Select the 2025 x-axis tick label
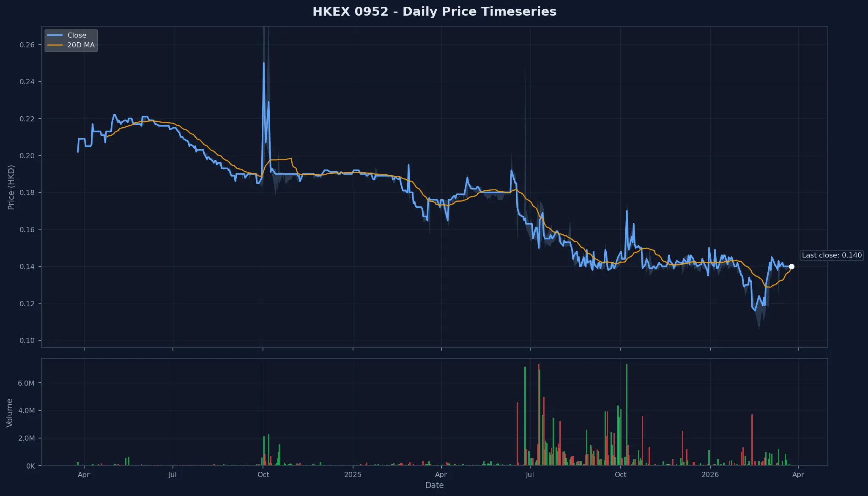The width and height of the screenshot is (868, 496). [353, 474]
